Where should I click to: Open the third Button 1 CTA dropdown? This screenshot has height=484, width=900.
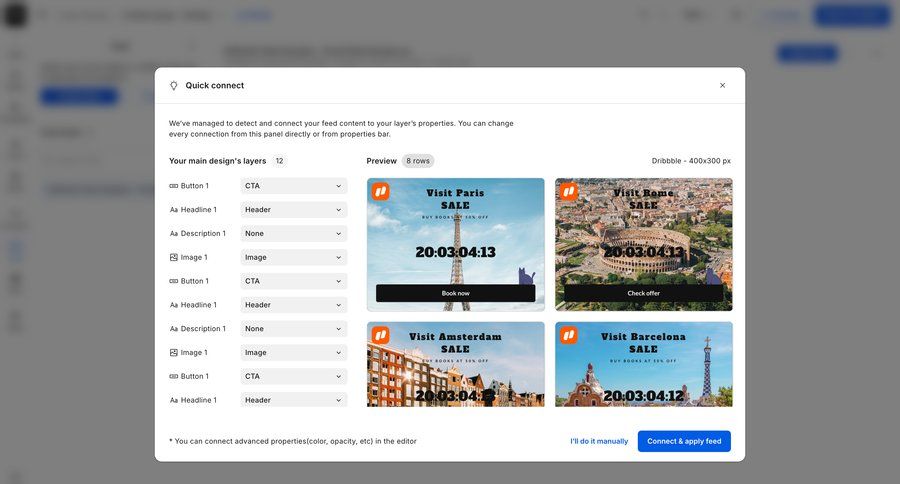tap(293, 377)
